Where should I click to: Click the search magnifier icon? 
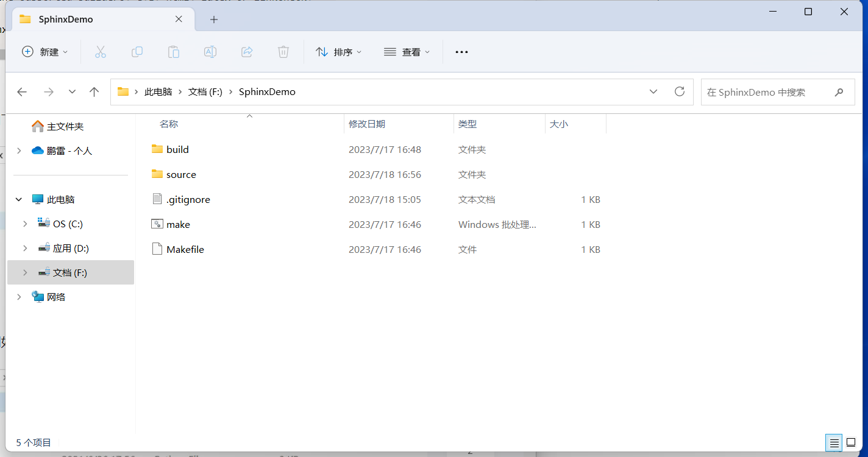[x=839, y=92]
